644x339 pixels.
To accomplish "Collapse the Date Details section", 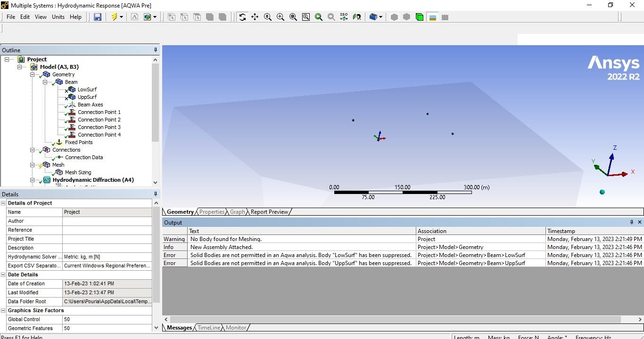I will point(3,274).
